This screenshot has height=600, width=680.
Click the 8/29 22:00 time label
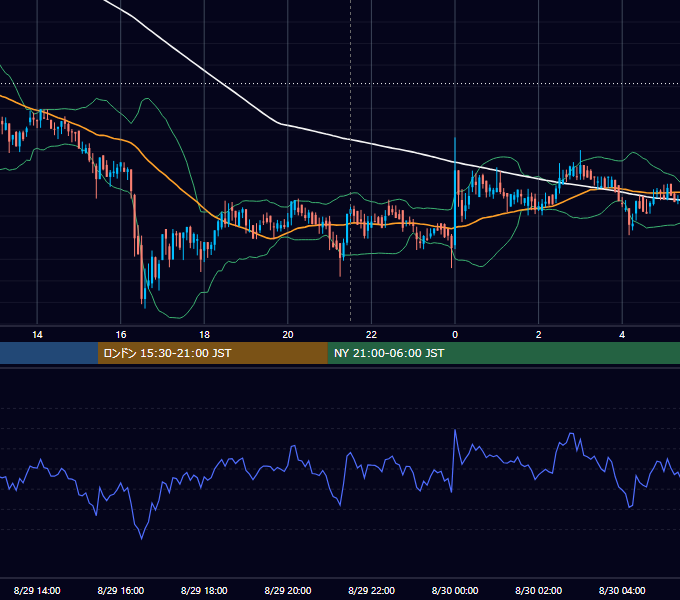point(372,590)
